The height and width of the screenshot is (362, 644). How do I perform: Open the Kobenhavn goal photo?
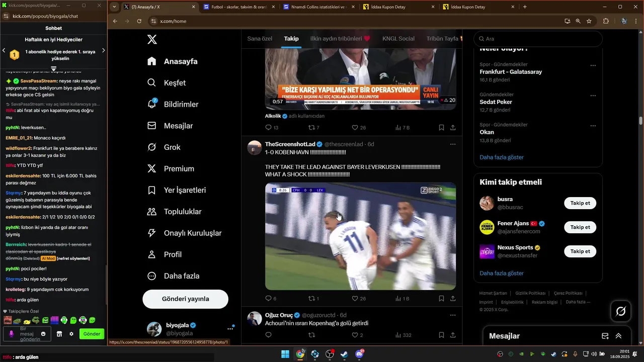360,236
